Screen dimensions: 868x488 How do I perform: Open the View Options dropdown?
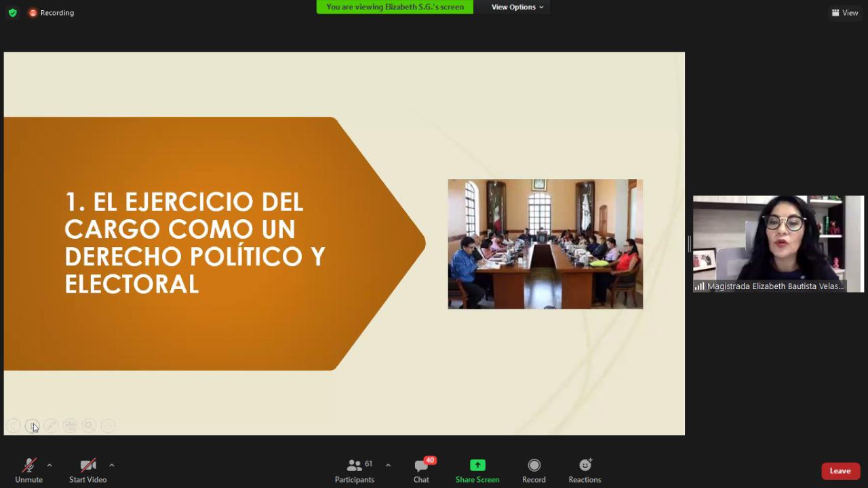click(x=517, y=7)
